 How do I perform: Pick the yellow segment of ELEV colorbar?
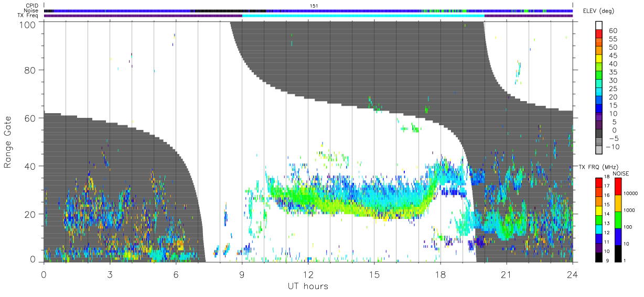tap(599, 59)
